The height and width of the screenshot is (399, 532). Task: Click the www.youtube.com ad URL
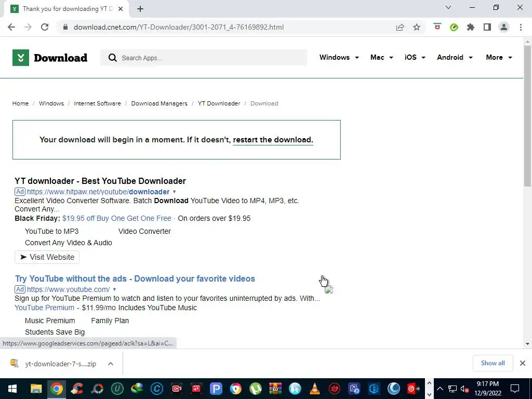[68, 289]
